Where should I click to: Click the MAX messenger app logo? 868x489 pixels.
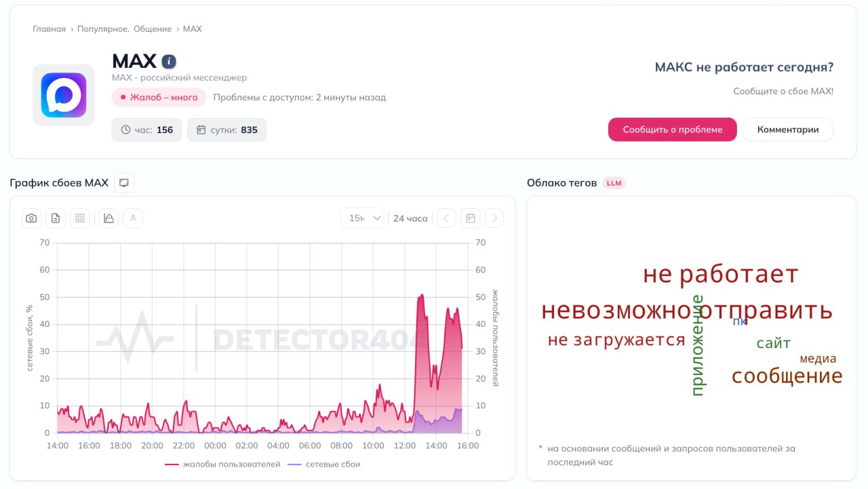(x=64, y=95)
